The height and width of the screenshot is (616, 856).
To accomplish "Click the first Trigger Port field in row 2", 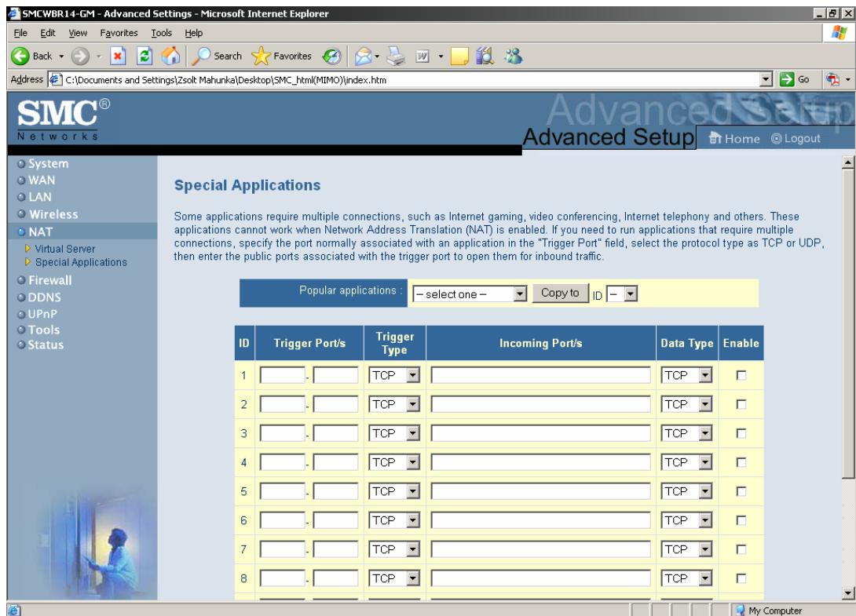I will (282, 404).
